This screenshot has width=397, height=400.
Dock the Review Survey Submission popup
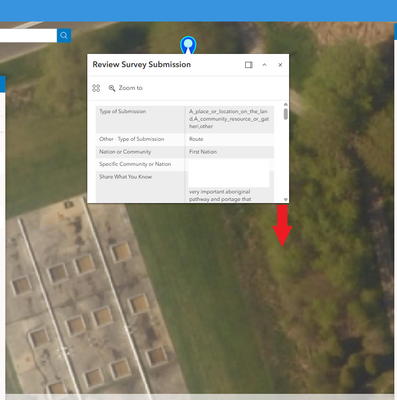(x=249, y=65)
